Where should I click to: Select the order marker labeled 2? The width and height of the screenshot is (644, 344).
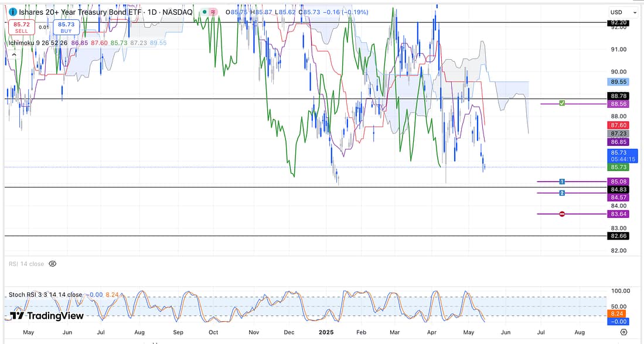click(x=562, y=193)
